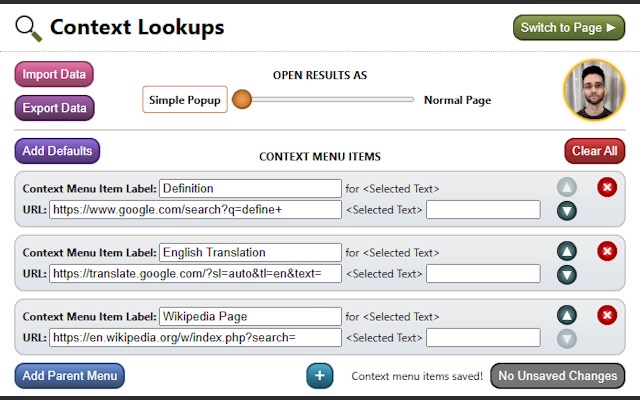Click the Definition label text field
Screen dimensions: 640x400
[x=250, y=188]
